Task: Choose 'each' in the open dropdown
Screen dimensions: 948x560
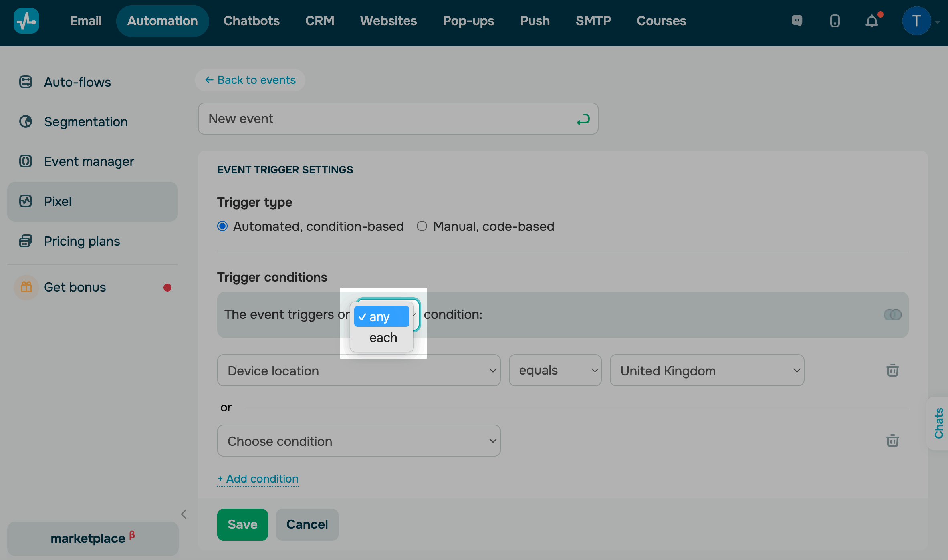Action: pyautogui.click(x=383, y=338)
